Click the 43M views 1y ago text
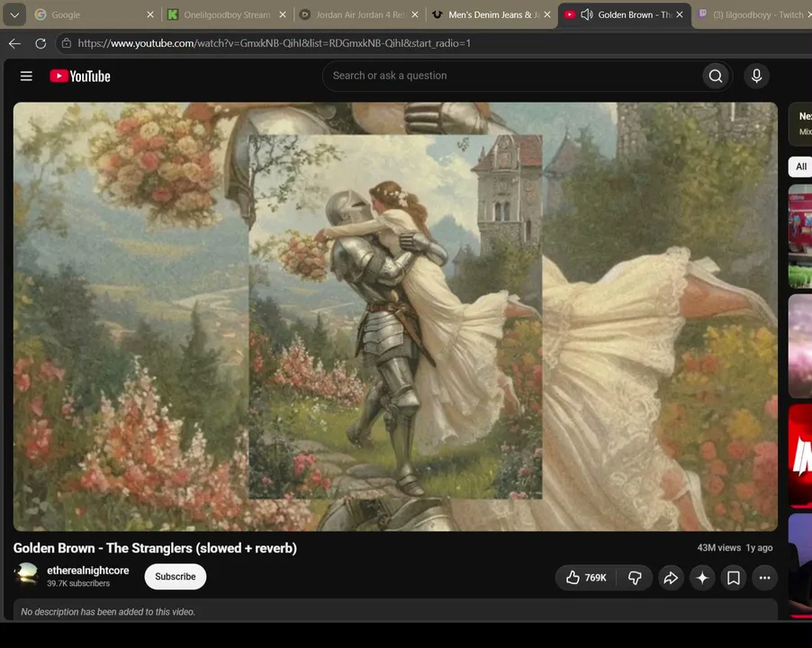 pyautogui.click(x=735, y=547)
